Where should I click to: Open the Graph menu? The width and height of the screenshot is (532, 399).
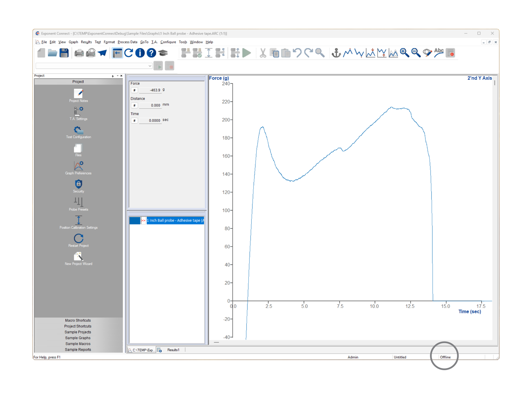point(73,42)
